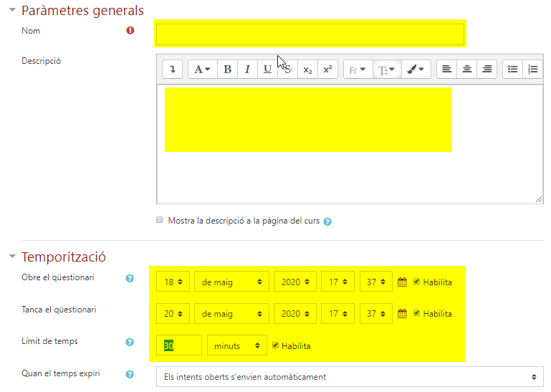The height and width of the screenshot is (392, 551).
Task: Apply subscript formatting
Action: click(x=307, y=70)
